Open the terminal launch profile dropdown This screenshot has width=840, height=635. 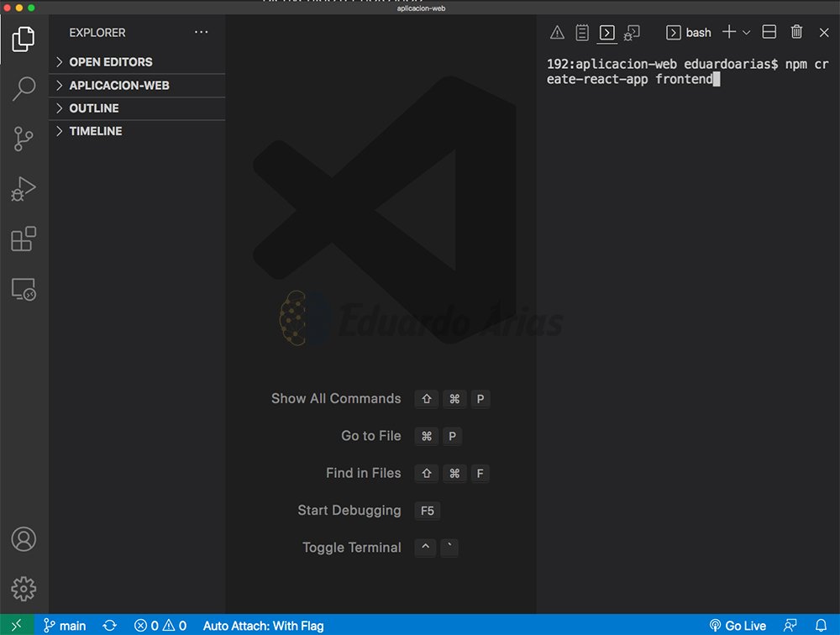[746, 33]
